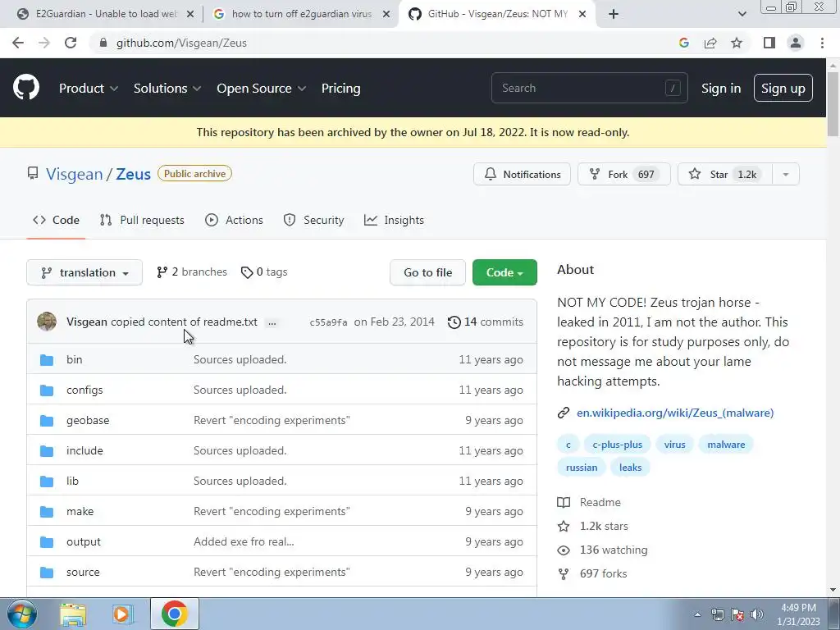840x630 pixels.
Task: Open the Security tab
Action: click(x=314, y=220)
